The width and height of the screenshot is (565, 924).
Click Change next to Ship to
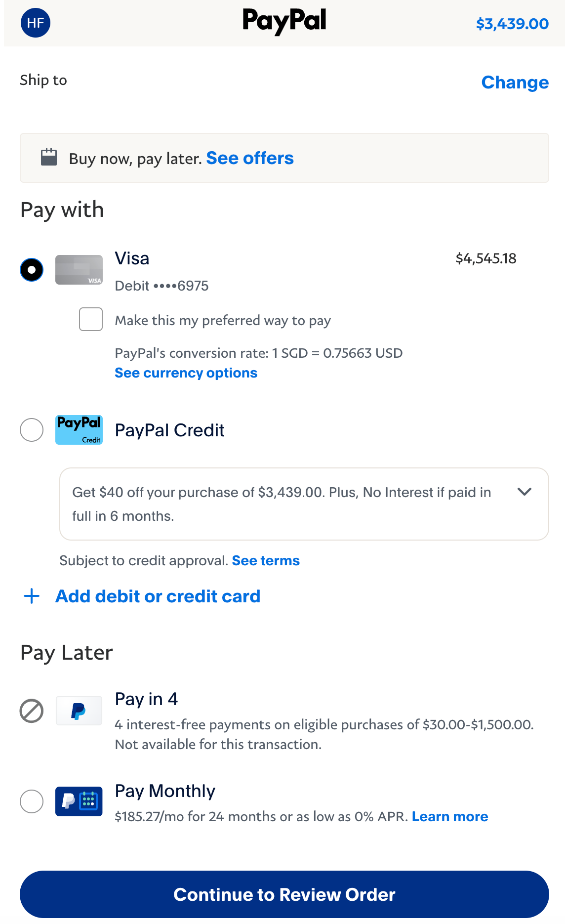(515, 83)
